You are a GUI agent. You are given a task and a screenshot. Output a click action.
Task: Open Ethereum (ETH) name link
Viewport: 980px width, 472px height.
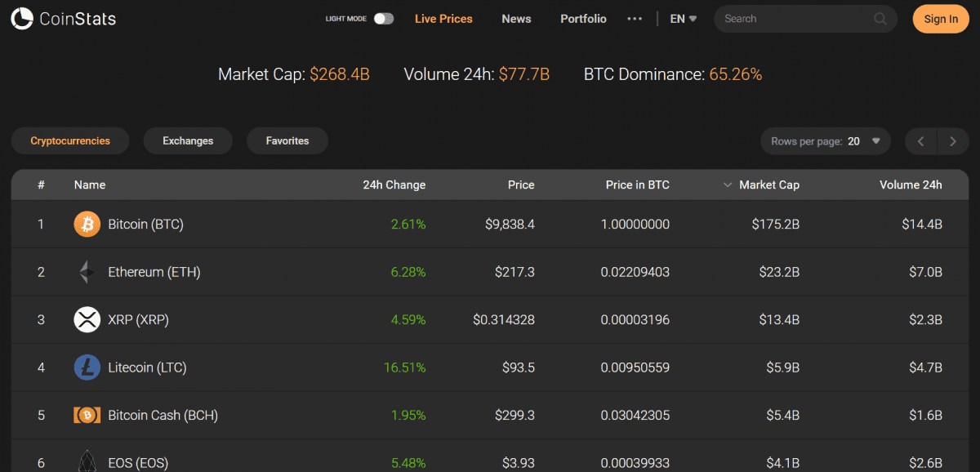(x=154, y=272)
